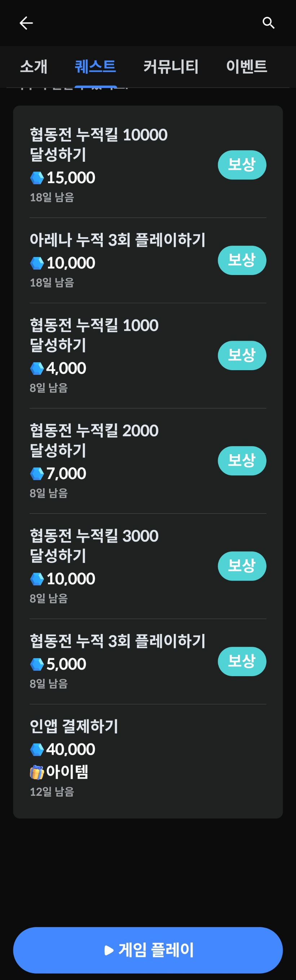This screenshot has width=296, height=980.
Task: Tap gem icon beside 4,000 reward
Action: (37, 368)
